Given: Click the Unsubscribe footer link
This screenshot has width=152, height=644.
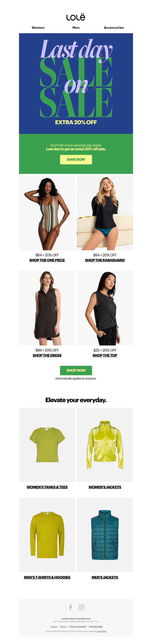Looking at the screenshot, I should (96, 626).
